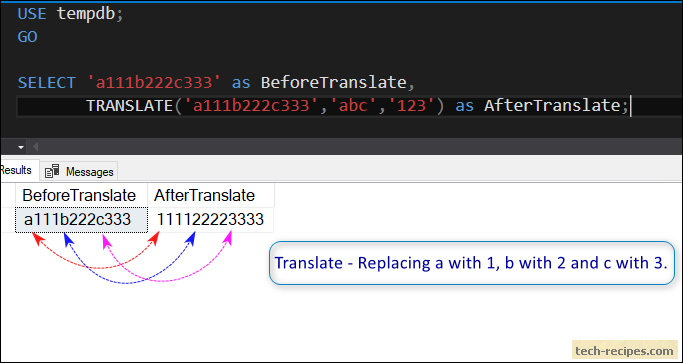The width and height of the screenshot is (683, 363).
Task: Select the results grid row header cell
Action: tap(7, 220)
